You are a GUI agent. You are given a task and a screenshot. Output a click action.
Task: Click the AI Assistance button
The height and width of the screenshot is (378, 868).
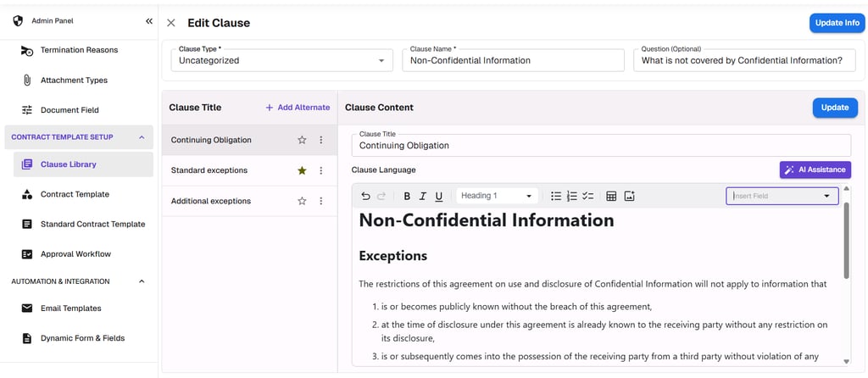(x=815, y=170)
